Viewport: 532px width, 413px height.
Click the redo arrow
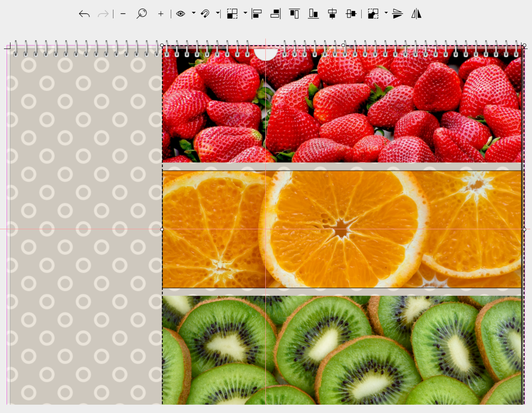coord(103,14)
